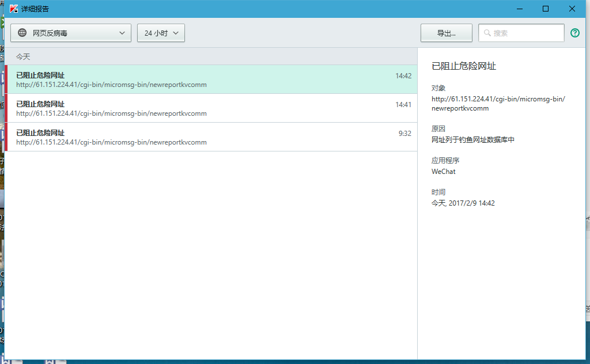Image resolution: width=590 pixels, height=364 pixels.
Task: Click the timestamp 今天, 2017/2/9 14:42
Action: click(463, 203)
